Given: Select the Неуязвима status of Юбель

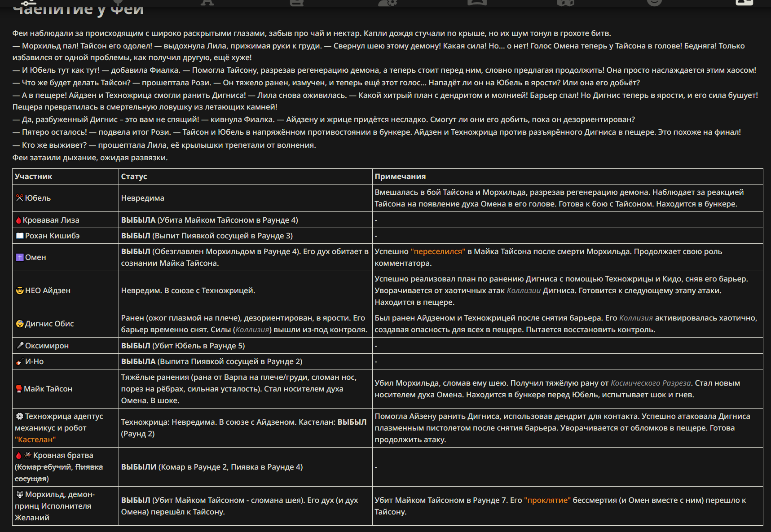Looking at the screenshot, I should (x=142, y=198).
